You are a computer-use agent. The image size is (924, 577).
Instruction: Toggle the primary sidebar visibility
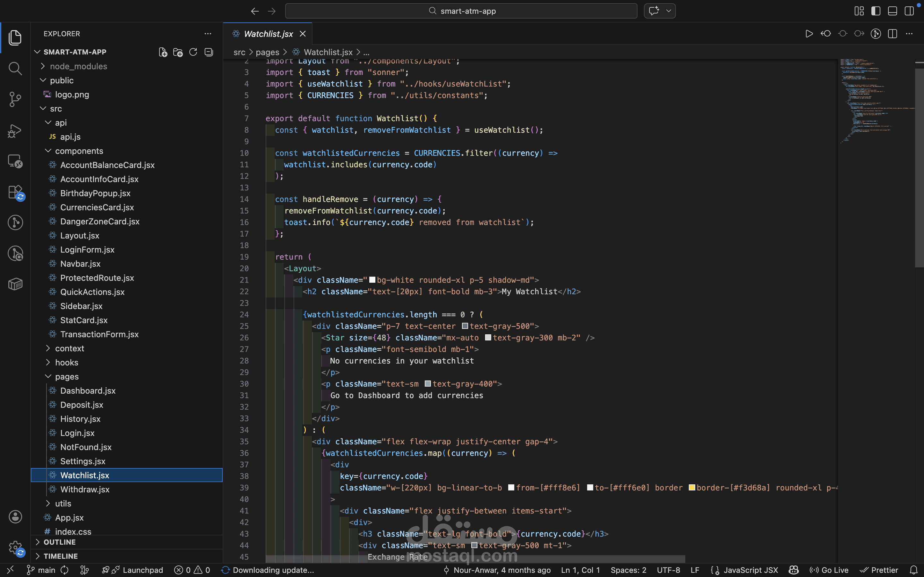click(x=876, y=11)
